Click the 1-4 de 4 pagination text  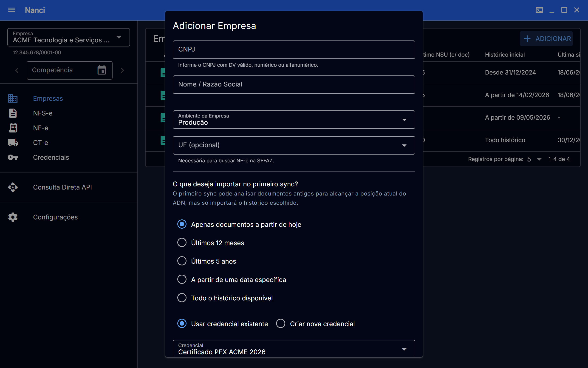pos(559,159)
